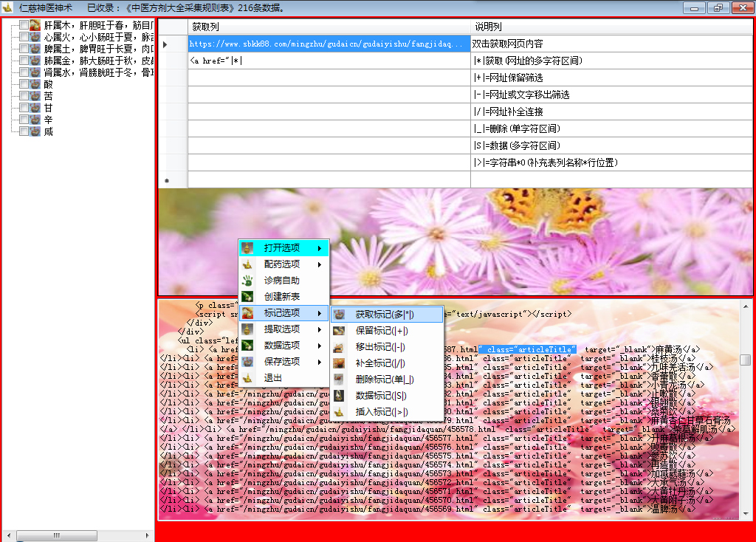This screenshot has height=542, width=756.
Task: Tick the 苦 checkbox
Action: point(24,95)
